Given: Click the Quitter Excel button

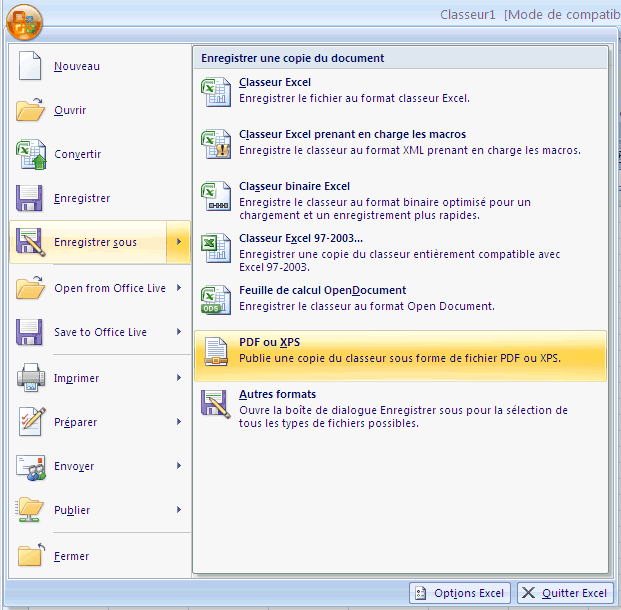Looking at the screenshot, I should point(565,593).
